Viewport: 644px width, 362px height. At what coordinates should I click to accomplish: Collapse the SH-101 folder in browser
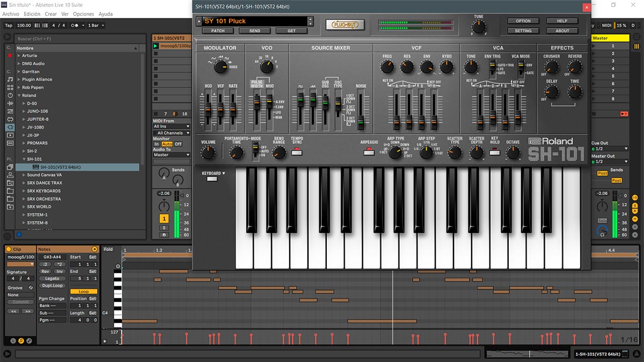24,159
